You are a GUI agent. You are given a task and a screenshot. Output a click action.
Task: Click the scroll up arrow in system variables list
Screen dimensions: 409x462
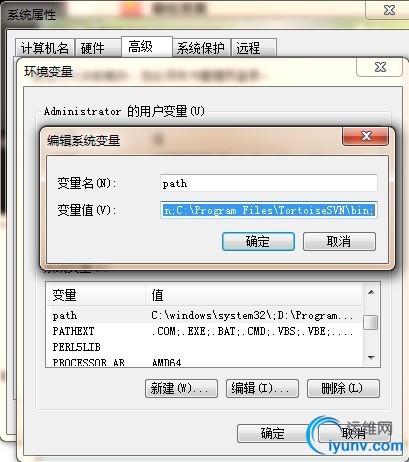371,292
